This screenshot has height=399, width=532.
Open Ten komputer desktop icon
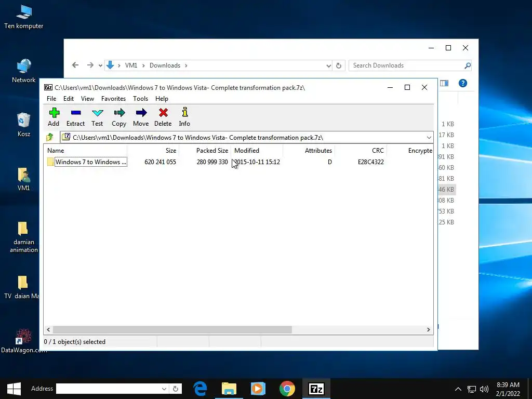pyautogui.click(x=24, y=17)
